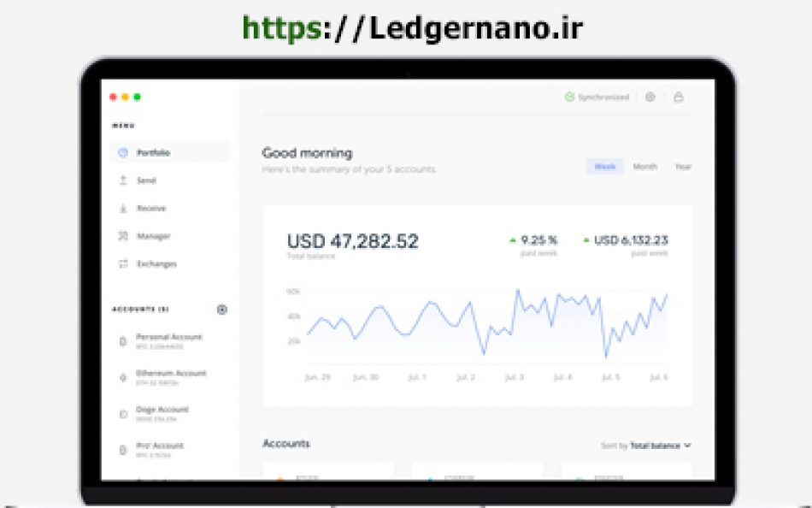The height and width of the screenshot is (508, 812).
Task: Open Ethereum Account in the sidebar
Action: [x=162, y=377]
